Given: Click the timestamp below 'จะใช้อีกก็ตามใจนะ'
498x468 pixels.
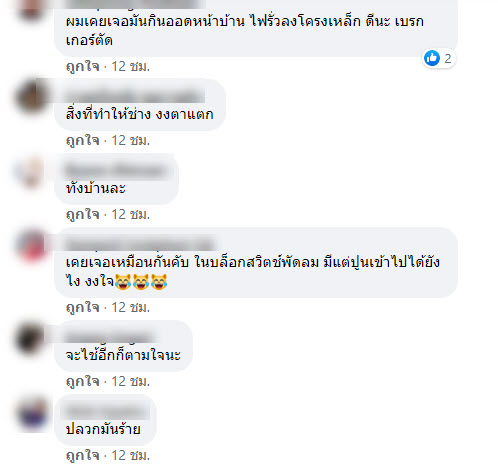Looking at the screenshot, I should pos(131,382).
